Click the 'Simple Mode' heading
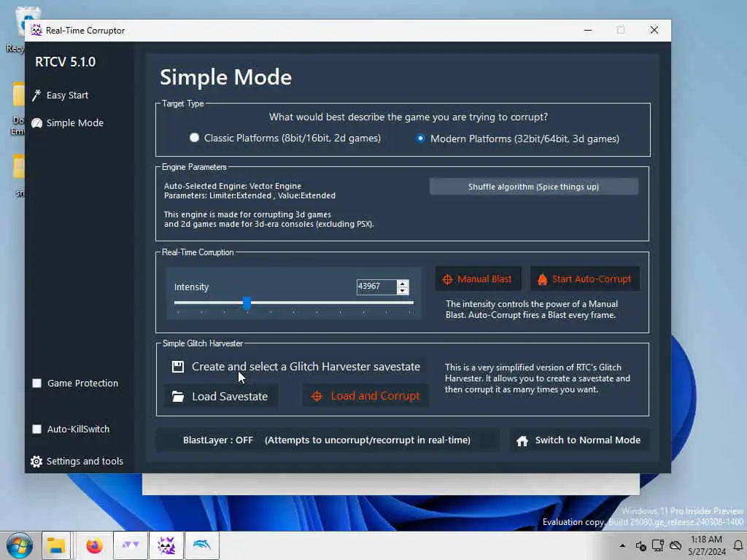 click(x=225, y=77)
